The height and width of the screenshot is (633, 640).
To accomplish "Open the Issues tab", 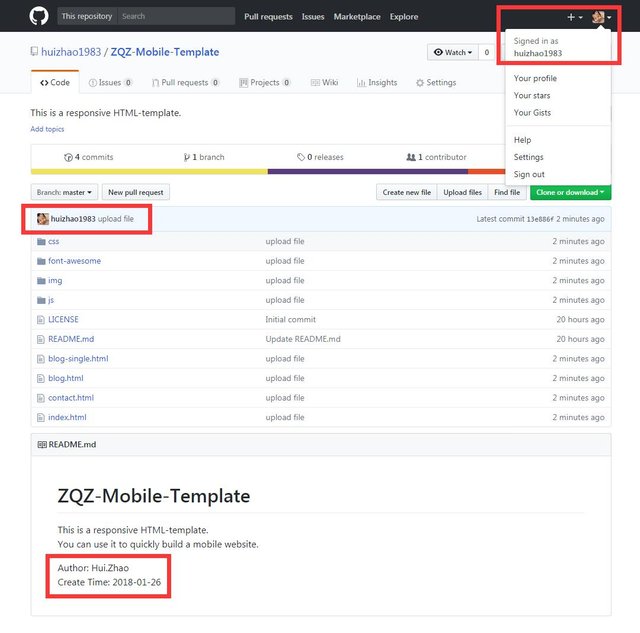I will [x=110, y=82].
